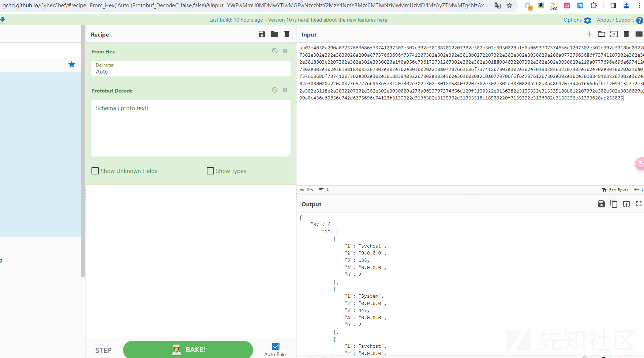Load a recipe via folder icon
Image resolution: width=644 pixels, height=358 pixels.
click(x=274, y=34)
